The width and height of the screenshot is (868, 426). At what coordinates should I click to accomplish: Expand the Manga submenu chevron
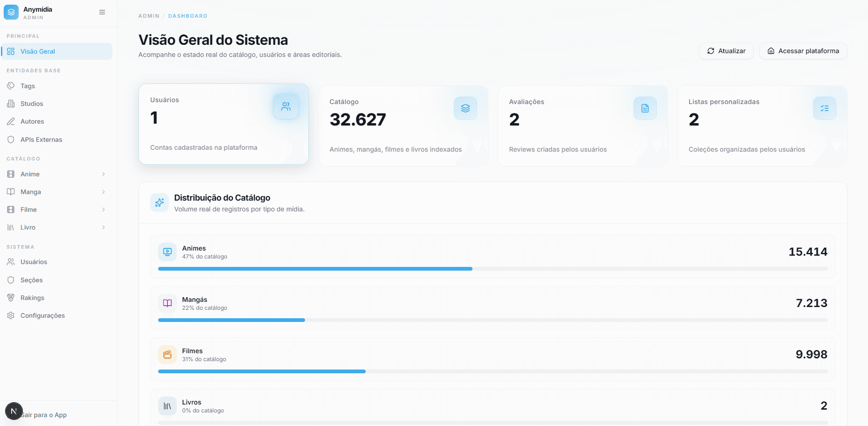tap(104, 192)
